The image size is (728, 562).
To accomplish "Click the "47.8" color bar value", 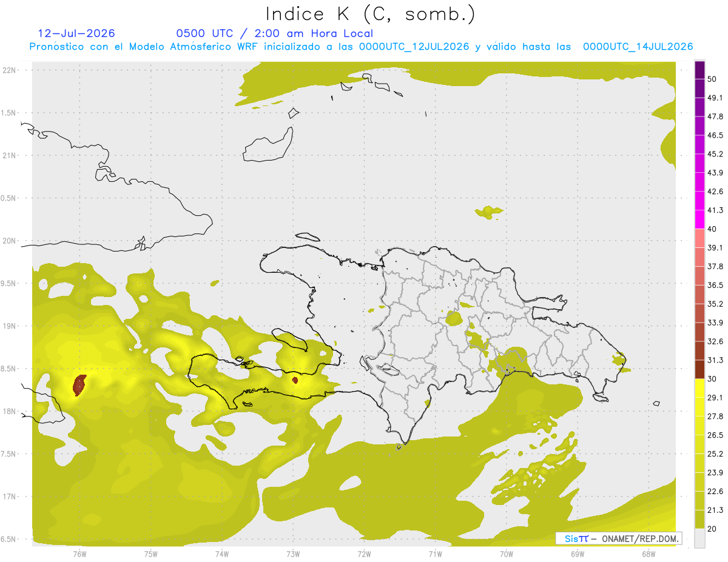I will click(x=715, y=116).
